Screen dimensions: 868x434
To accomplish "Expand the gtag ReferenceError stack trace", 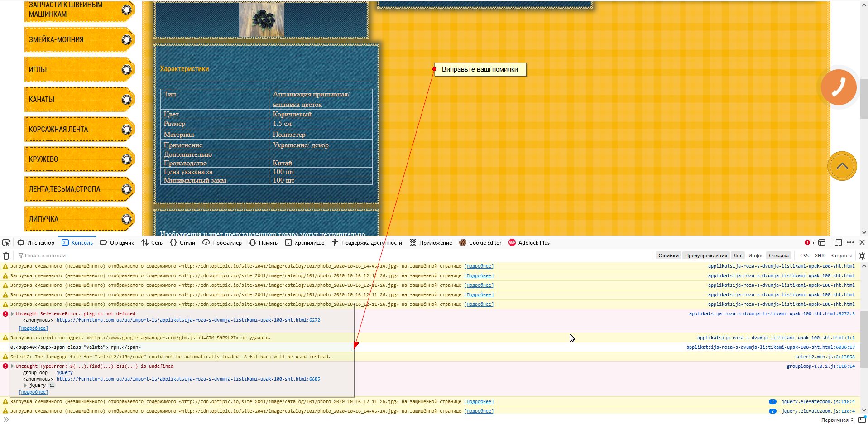I will [x=12, y=313].
